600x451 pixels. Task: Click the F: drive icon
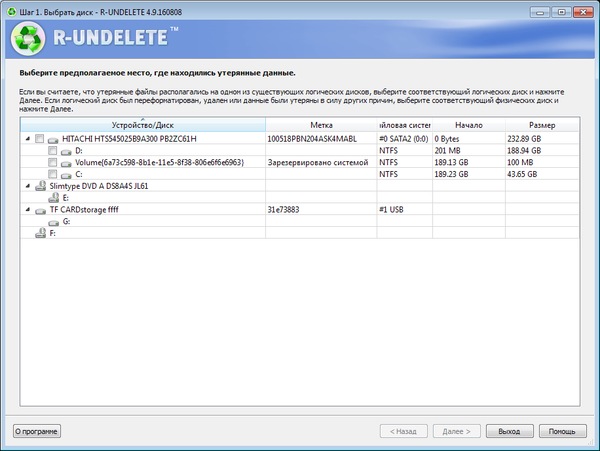point(40,233)
